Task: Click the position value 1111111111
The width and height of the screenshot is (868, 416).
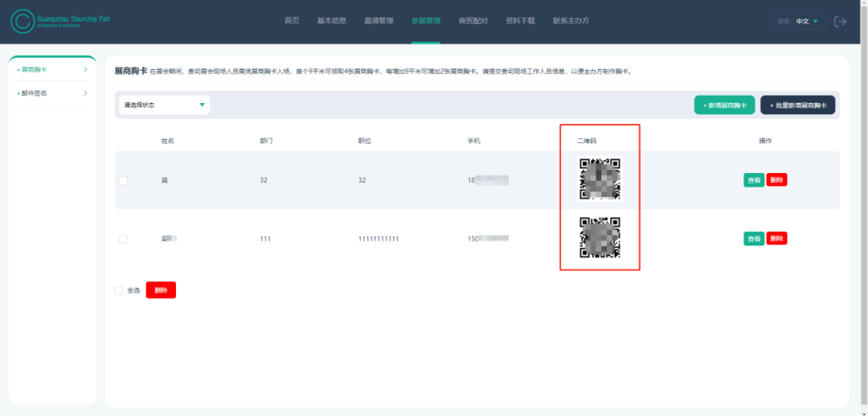Action: point(379,239)
